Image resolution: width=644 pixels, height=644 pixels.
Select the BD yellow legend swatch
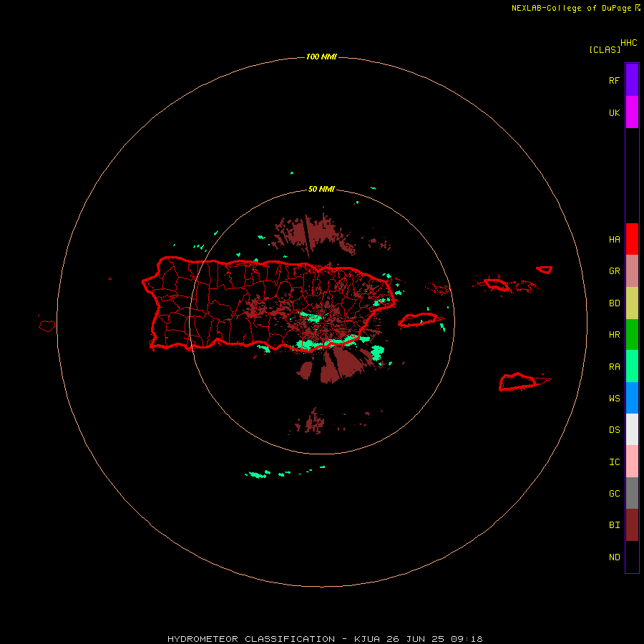point(632,303)
